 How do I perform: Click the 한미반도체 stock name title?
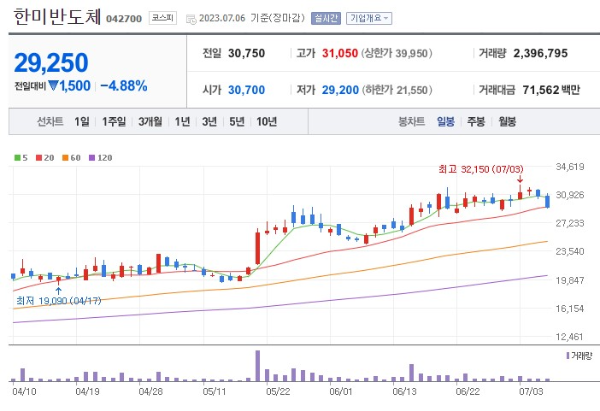click(57, 17)
